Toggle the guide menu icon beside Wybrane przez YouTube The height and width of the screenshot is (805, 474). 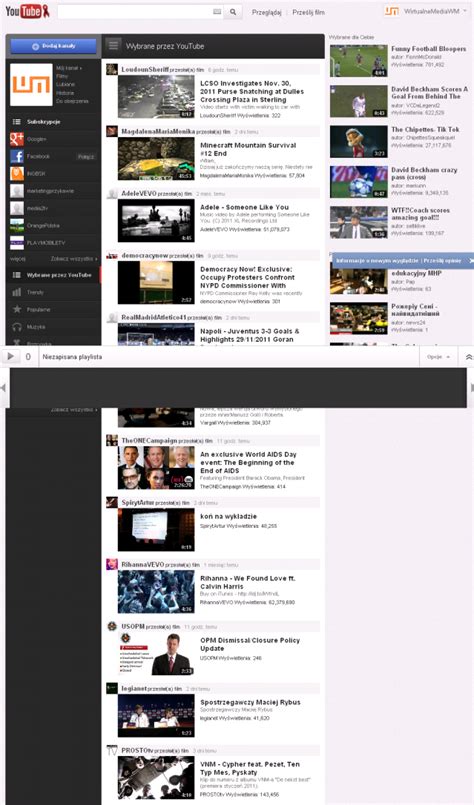pos(113,46)
